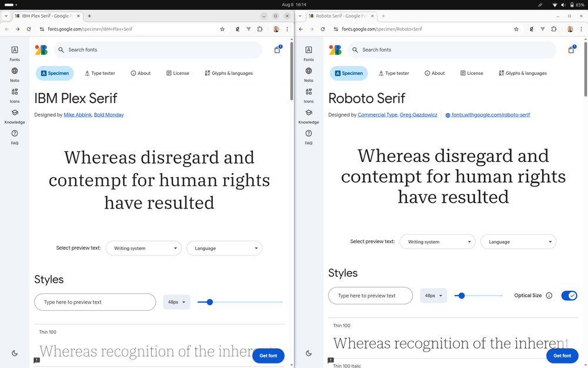Open About tab in IBM Plex Serif window
588x368 pixels.
click(x=141, y=73)
